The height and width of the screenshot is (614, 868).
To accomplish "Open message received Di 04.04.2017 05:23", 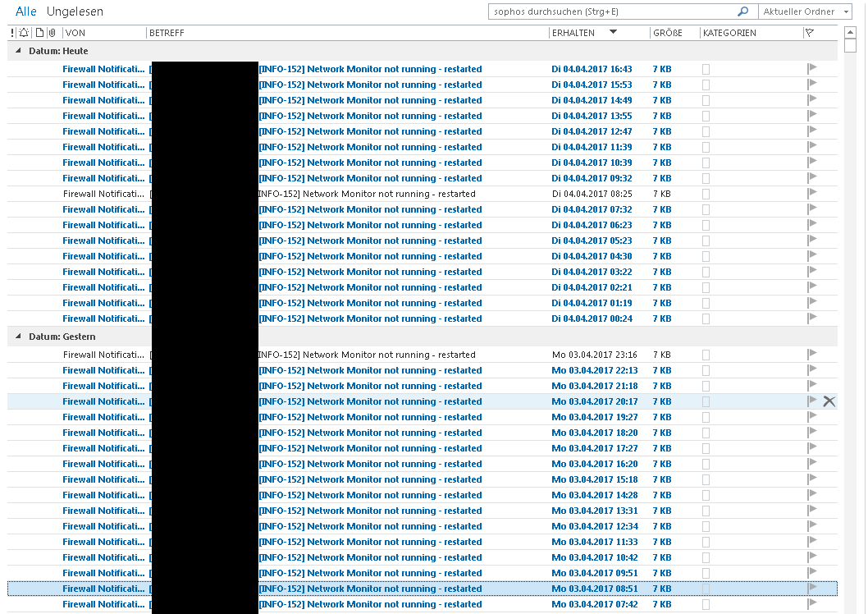I will pos(423,241).
